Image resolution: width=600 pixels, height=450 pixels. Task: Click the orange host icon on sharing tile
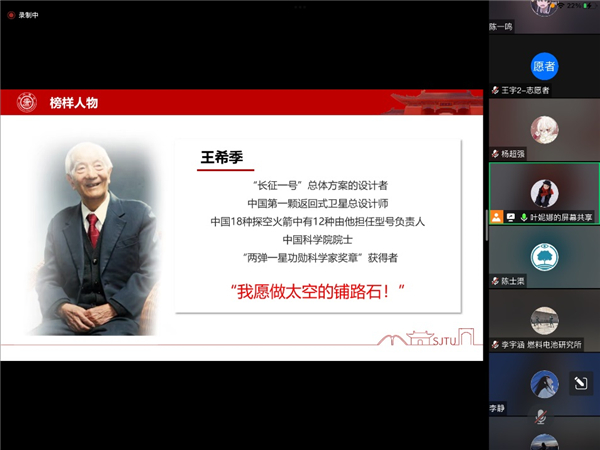point(497,216)
